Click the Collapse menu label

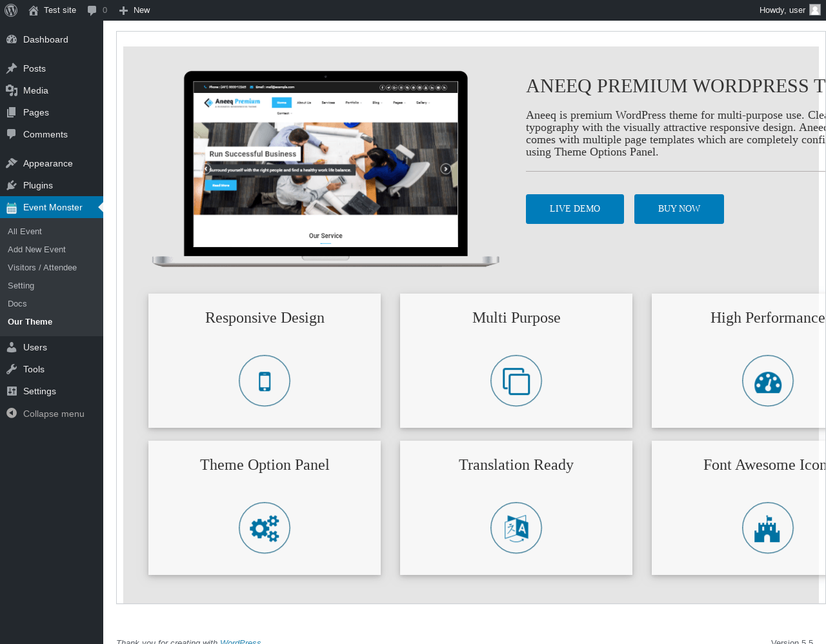54,414
